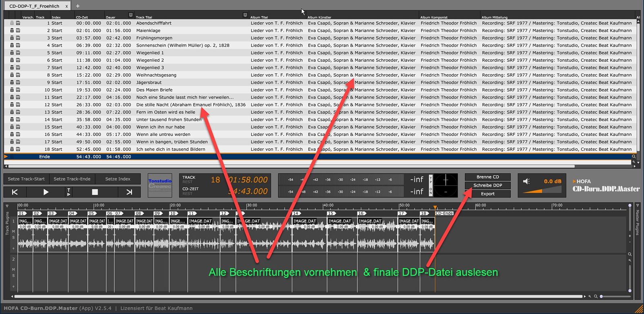Click save icon in Weihnachtsgesang row
Screen dimensions: 644x314
point(18,75)
